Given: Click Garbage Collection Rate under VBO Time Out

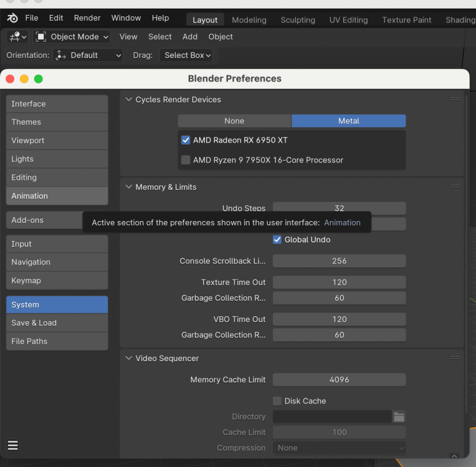Looking at the screenshot, I should [x=339, y=335].
